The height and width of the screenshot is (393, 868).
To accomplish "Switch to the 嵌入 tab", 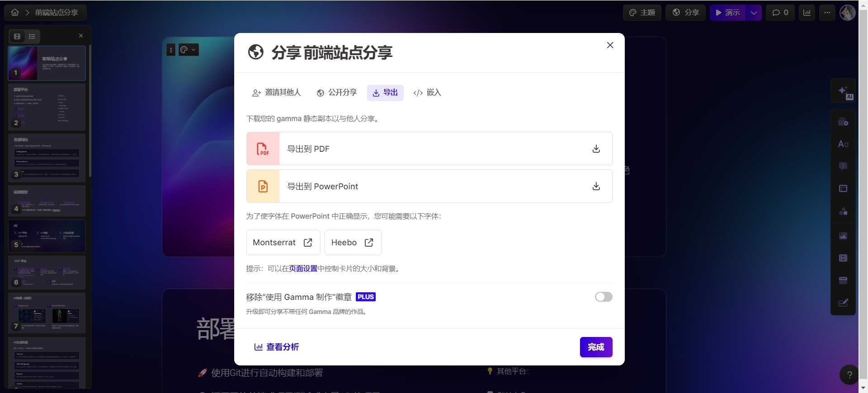I will tap(427, 93).
